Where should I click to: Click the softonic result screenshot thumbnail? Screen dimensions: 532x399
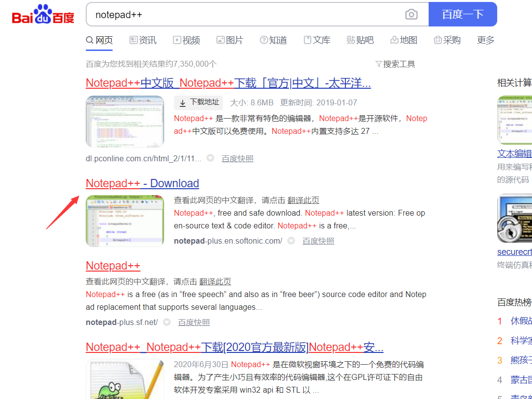coord(125,221)
